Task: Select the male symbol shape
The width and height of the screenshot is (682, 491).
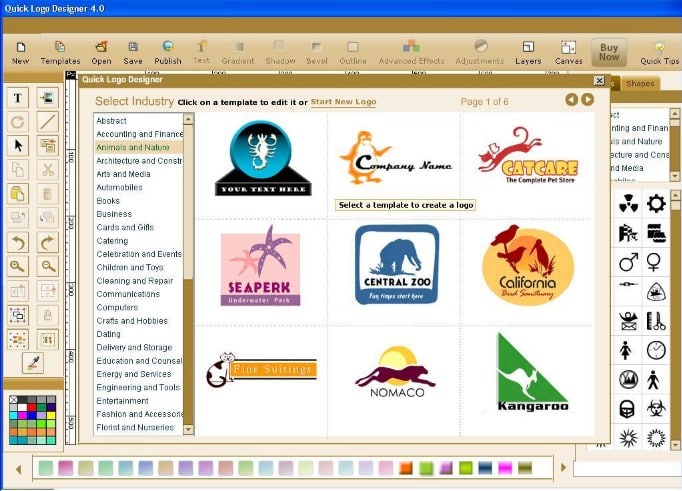Action: point(628,262)
